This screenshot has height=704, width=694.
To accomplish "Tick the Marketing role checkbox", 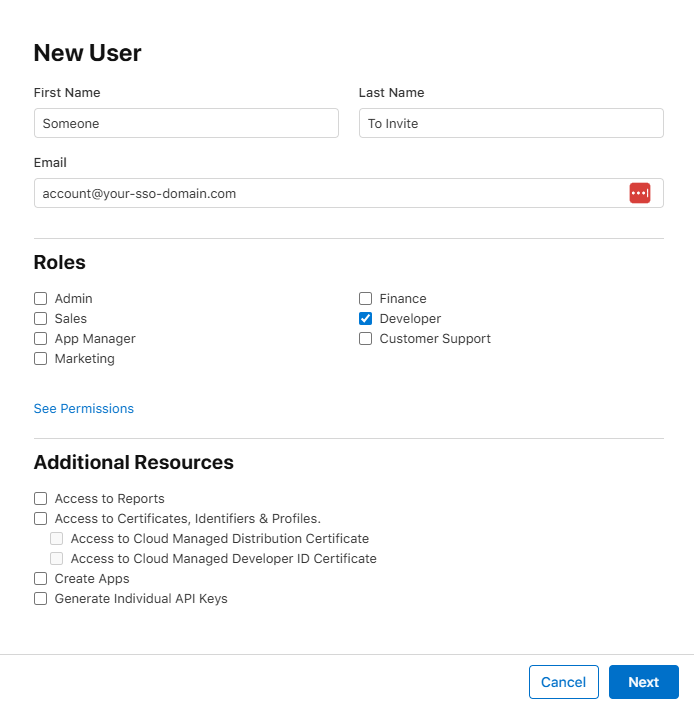I will point(41,359).
